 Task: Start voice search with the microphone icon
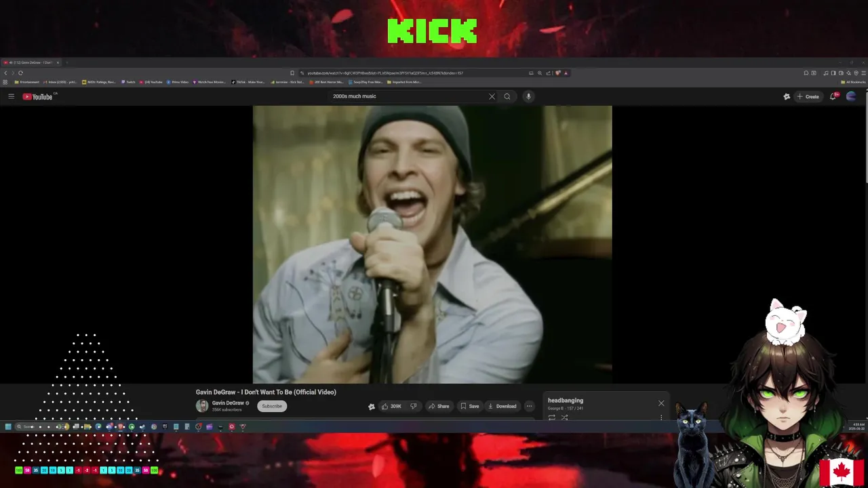click(528, 96)
